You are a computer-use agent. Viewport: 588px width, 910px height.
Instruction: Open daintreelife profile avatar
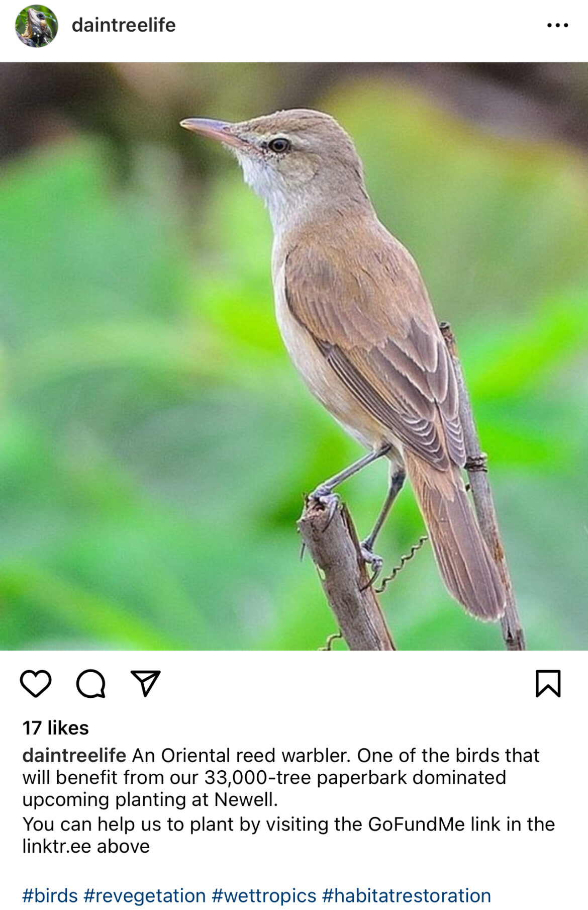tap(36, 26)
